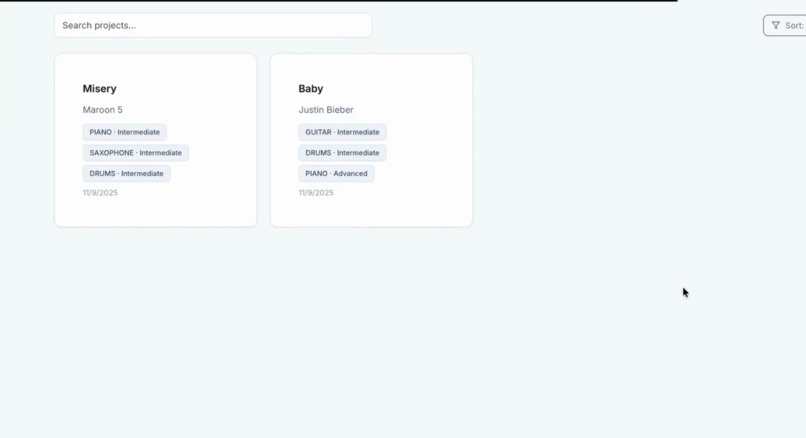The image size is (806, 438).
Task: Click the SAXOPHONE · Intermediate tag
Action: (x=136, y=153)
